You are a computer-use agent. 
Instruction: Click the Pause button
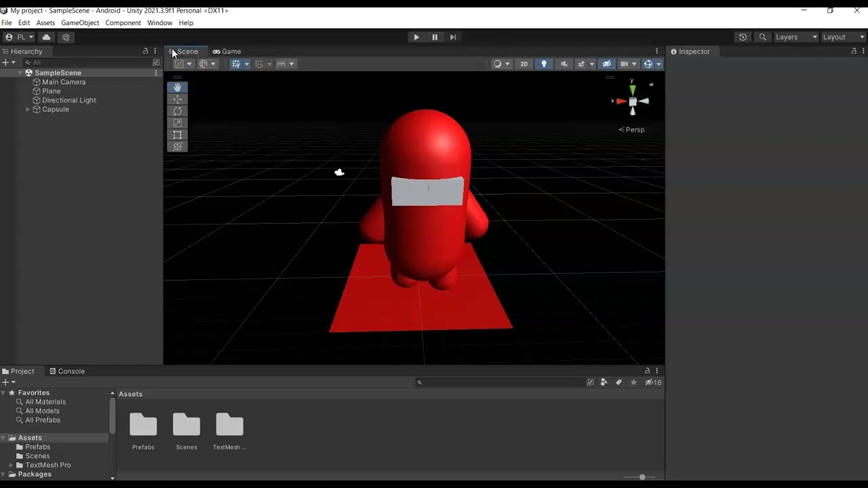pos(435,37)
